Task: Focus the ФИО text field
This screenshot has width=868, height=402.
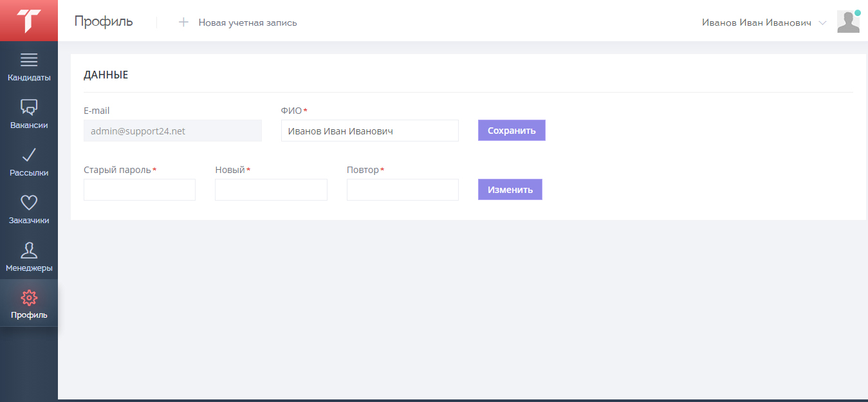Action: tap(369, 131)
